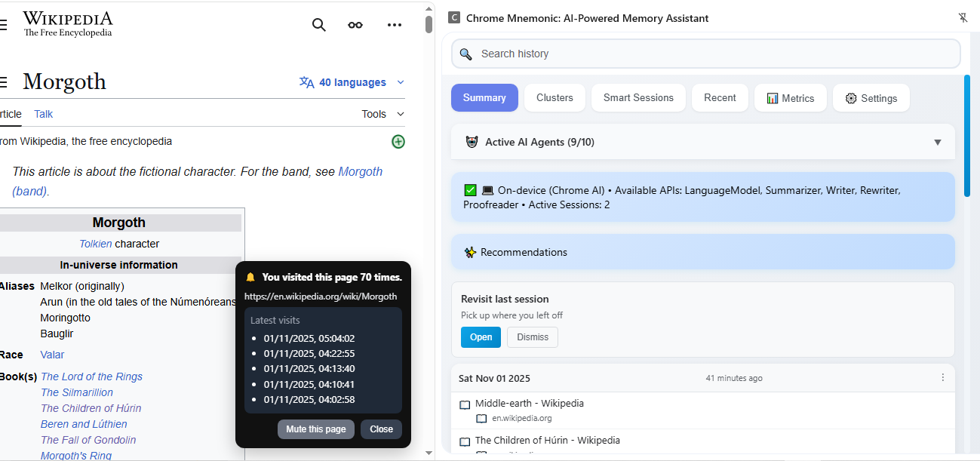Image resolution: width=980 pixels, height=461 pixels.
Task: Click the green checkmark status icon
Action: tap(470, 190)
